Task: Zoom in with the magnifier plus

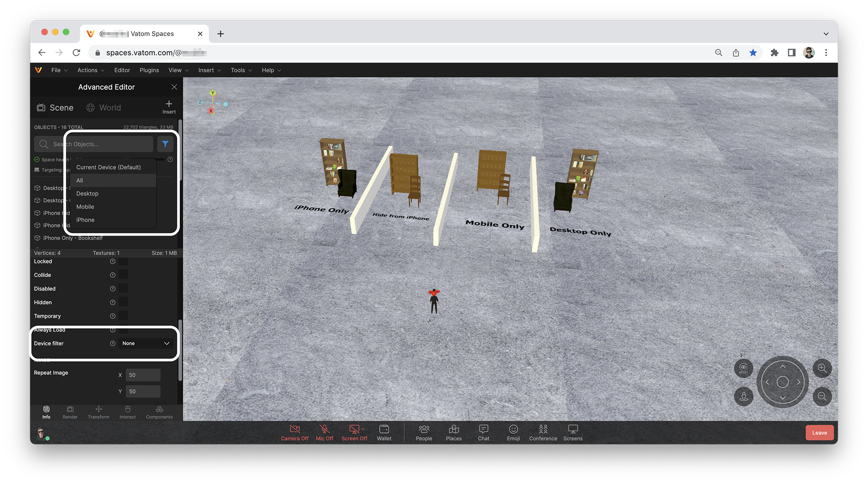Action: (822, 368)
